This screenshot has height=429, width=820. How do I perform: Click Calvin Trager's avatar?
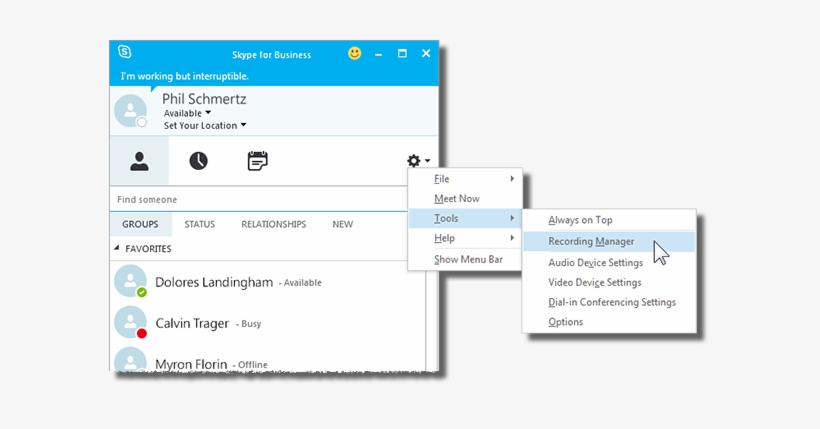[x=130, y=322]
